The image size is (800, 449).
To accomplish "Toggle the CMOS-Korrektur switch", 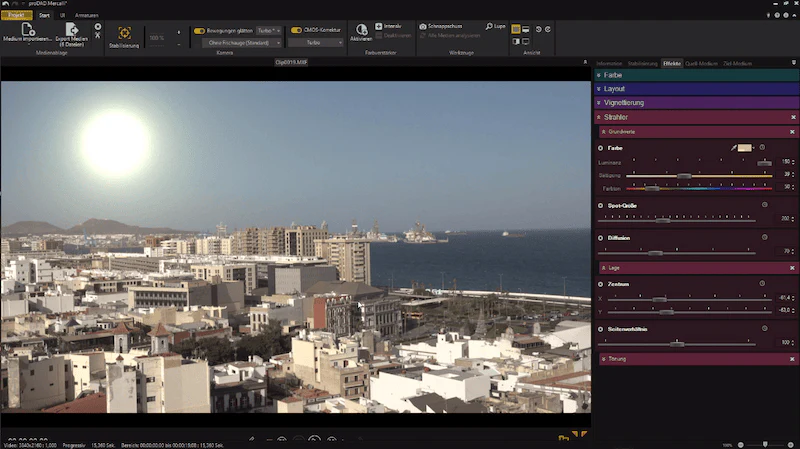I will coord(296,30).
